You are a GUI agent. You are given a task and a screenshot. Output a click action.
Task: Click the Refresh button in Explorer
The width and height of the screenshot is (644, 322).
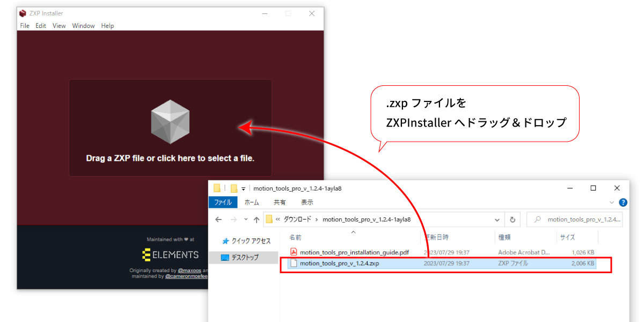point(513,219)
